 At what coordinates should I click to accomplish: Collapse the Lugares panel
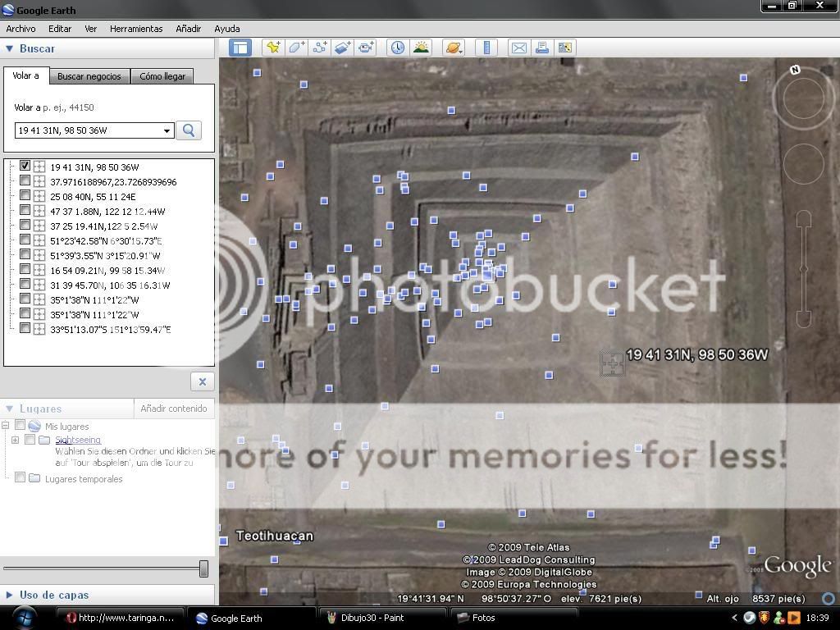[9, 409]
